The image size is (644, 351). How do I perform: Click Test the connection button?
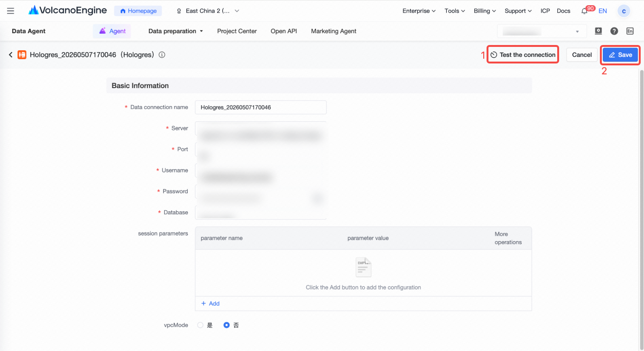pyautogui.click(x=523, y=55)
